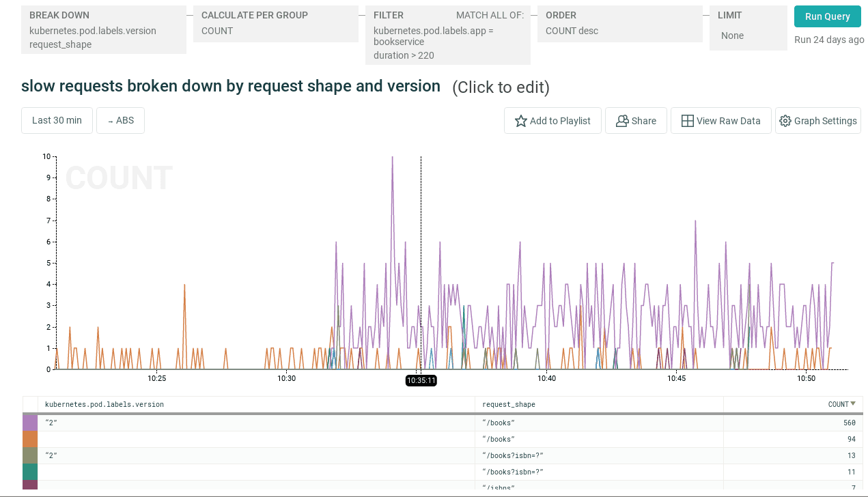Select the purple swatch for version 2 row
This screenshot has width=868, height=497.
(29, 423)
